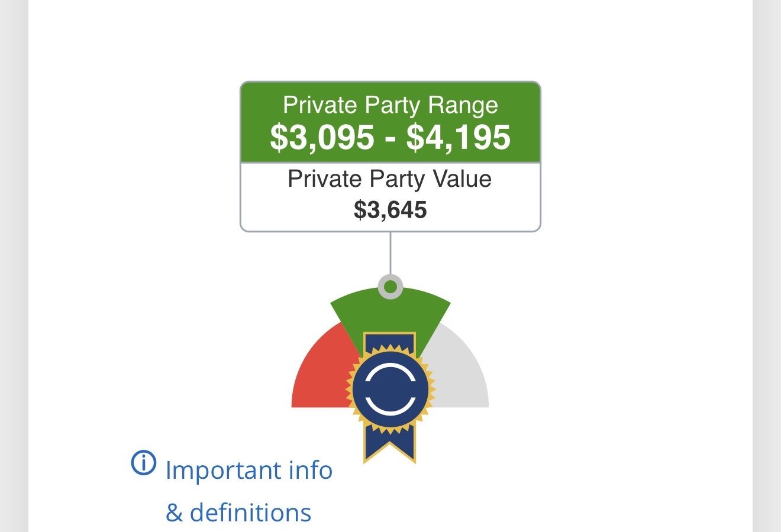Click the $3,645 value amount
The height and width of the screenshot is (532, 781).
click(390, 210)
